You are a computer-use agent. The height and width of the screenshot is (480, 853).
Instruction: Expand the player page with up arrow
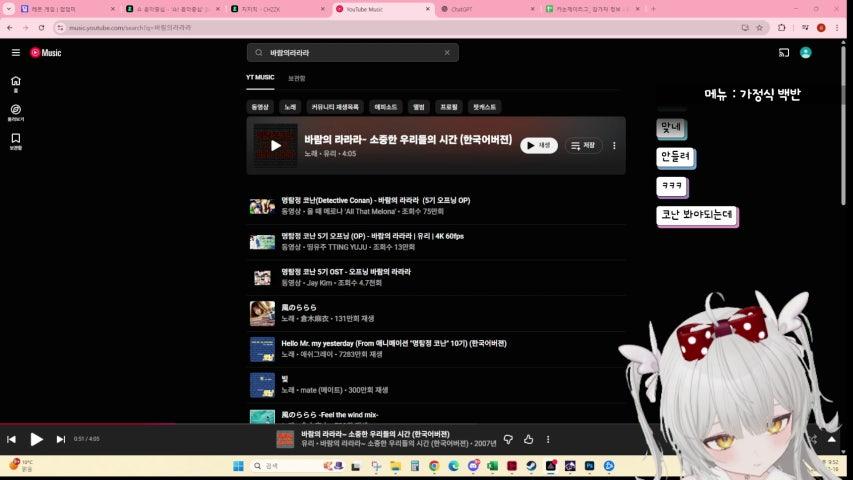832,439
